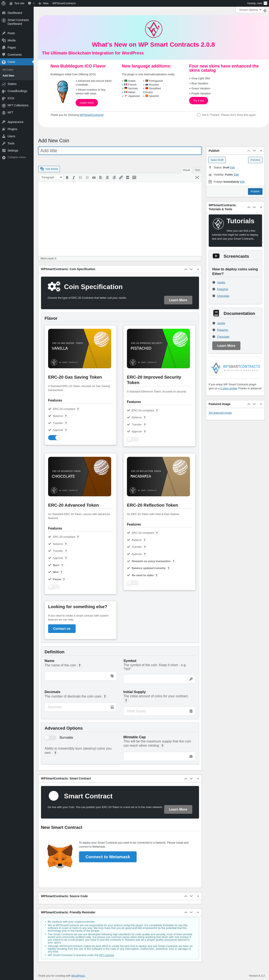Screen dimensions: 269x980
Task: Click help icon next to Vanilla's Balance
Action: tap(66, 416)
